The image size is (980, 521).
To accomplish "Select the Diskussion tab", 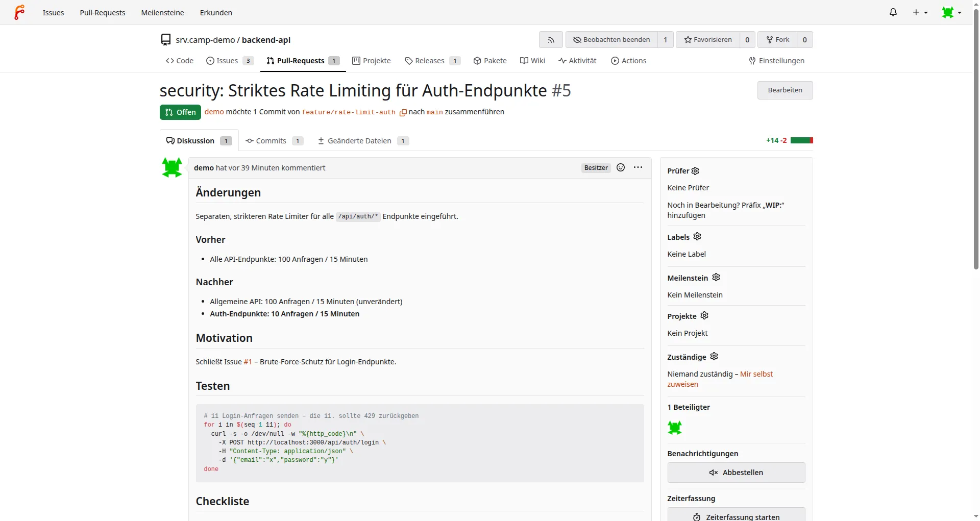I will [199, 141].
